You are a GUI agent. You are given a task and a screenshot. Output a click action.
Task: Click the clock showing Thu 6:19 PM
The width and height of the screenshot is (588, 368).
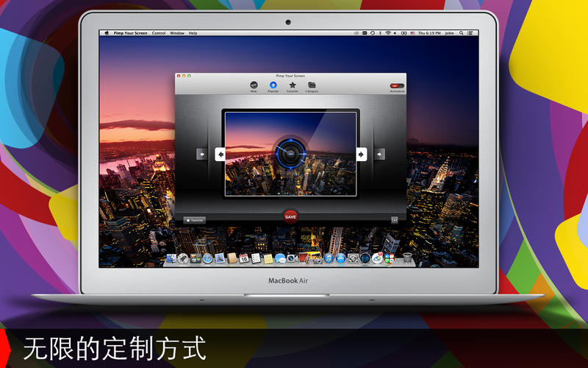[x=429, y=33]
